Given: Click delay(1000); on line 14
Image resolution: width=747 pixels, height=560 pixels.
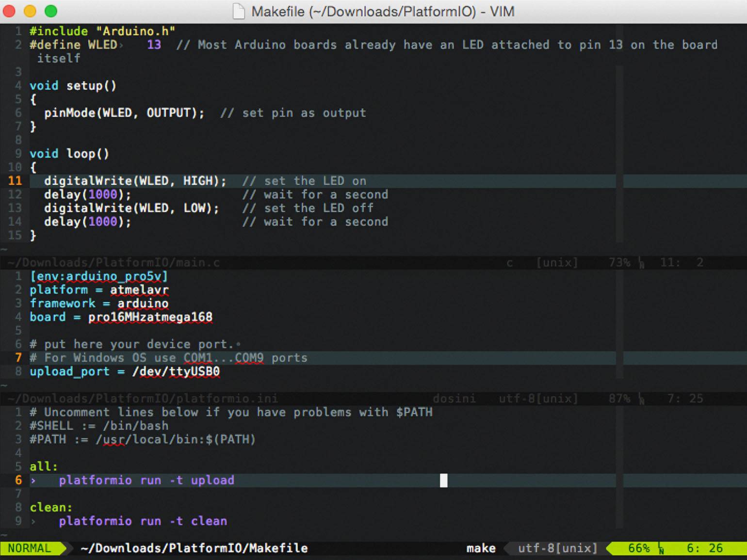Looking at the screenshot, I should click(88, 222).
